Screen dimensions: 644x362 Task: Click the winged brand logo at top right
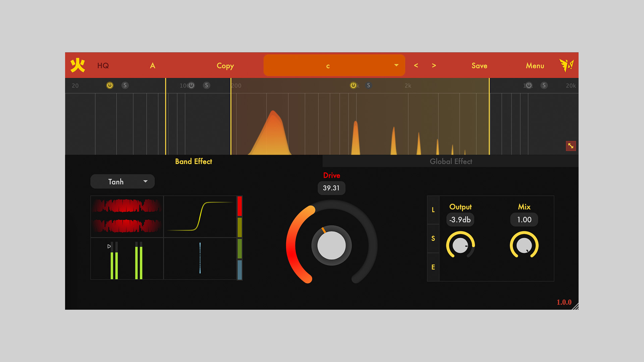567,65
